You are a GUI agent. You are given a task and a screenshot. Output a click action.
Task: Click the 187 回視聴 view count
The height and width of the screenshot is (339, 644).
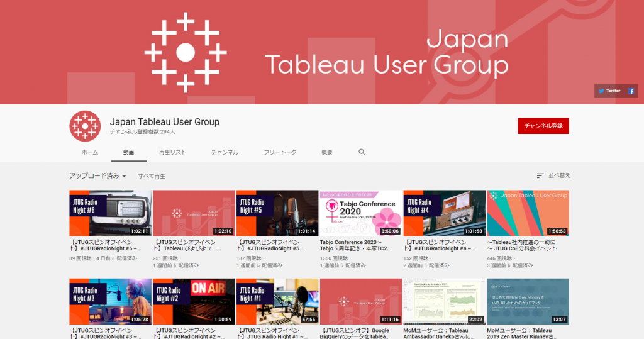(x=250, y=258)
